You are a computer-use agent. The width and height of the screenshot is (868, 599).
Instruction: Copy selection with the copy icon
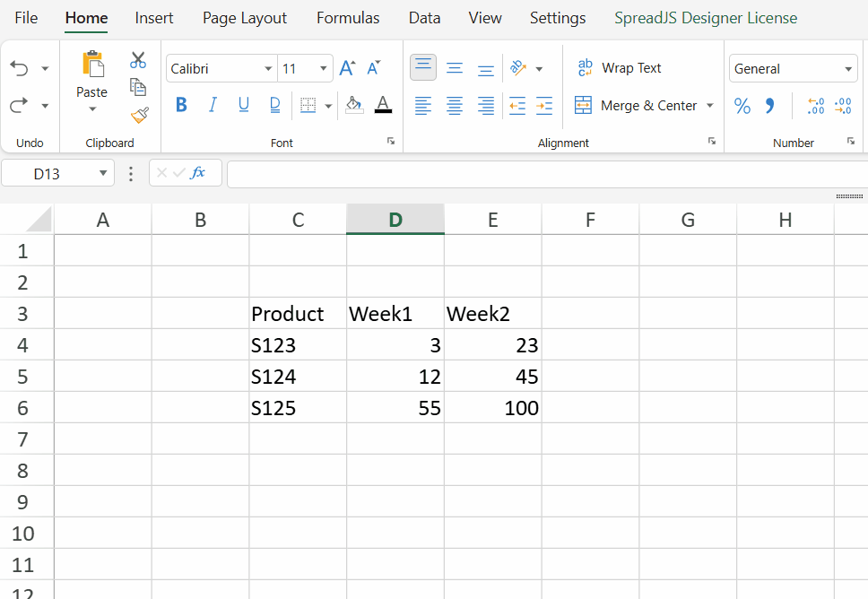click(x=138, y=87)
